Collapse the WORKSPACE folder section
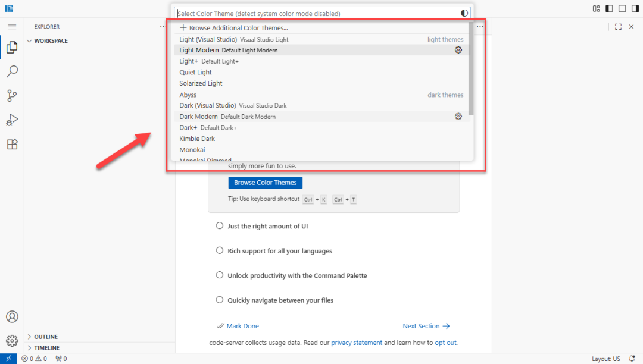The image size is (643, 364). pos(51,41)
